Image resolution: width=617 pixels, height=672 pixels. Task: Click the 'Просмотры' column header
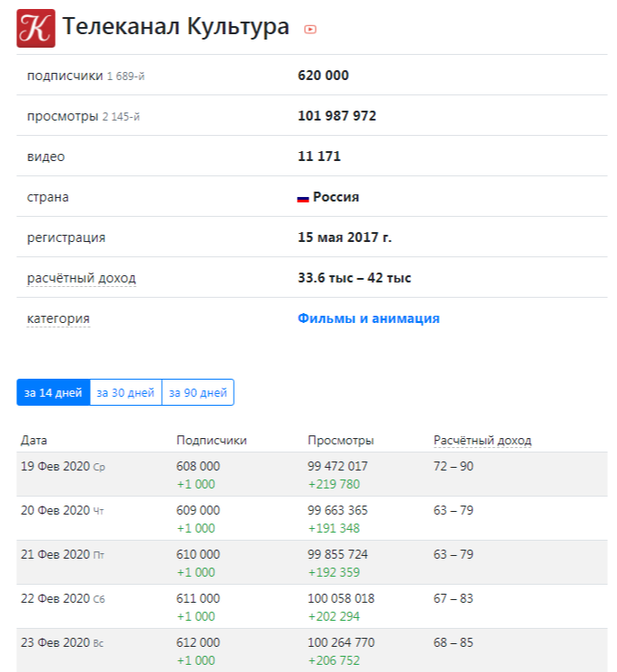(x=341, y=440)
